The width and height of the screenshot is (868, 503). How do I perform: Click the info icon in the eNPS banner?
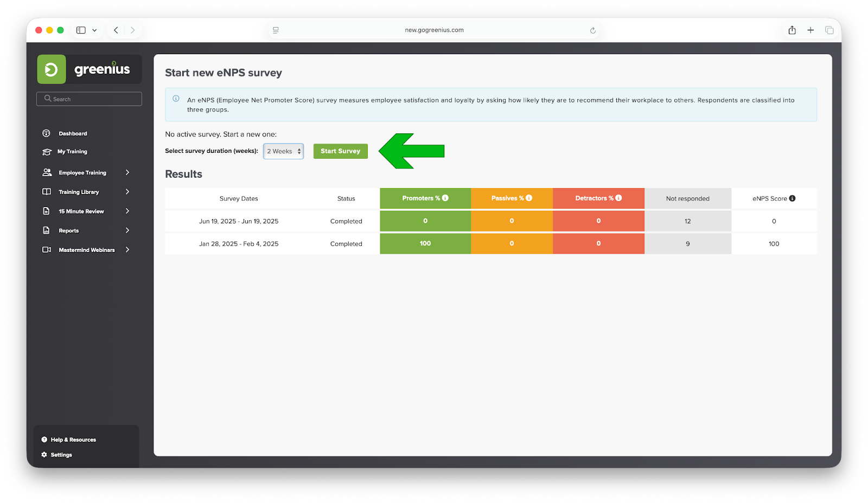click(x=176, y=99)
